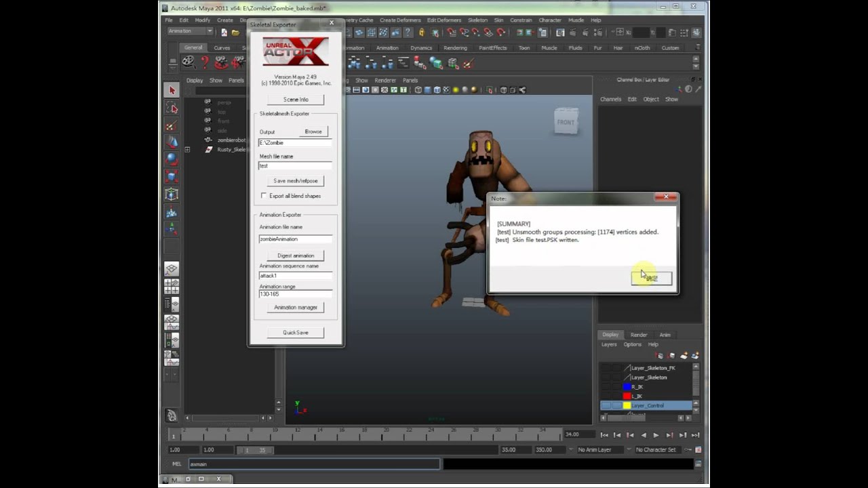Screen dimensions: 868x488
Task: Click the red question mark shelf icon
Action: click(204, 62)
